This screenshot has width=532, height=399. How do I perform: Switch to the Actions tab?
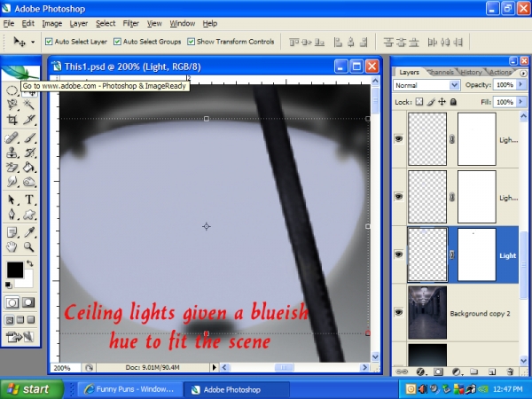click(500, 72)
